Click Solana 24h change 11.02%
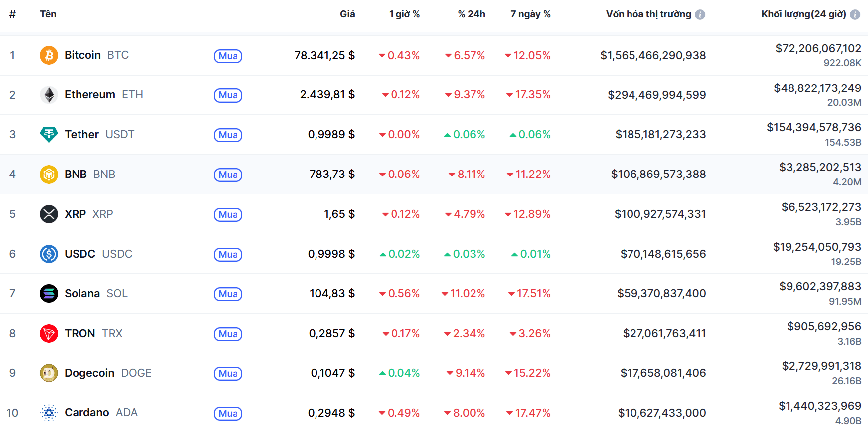Image resolution: width=868 pixels, height=438 pixels. [x=463, y=294]
